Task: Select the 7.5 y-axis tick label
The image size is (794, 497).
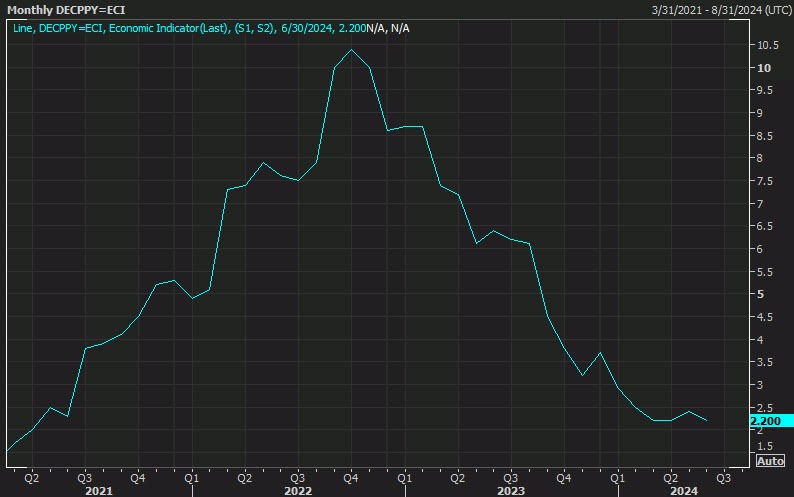Action: pos(765,181)
